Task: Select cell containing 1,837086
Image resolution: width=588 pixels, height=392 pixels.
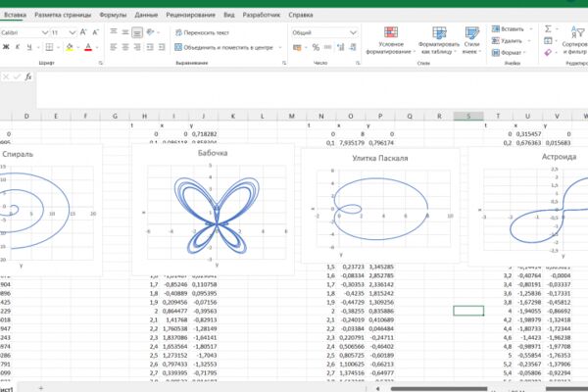Action: (174, 337)
